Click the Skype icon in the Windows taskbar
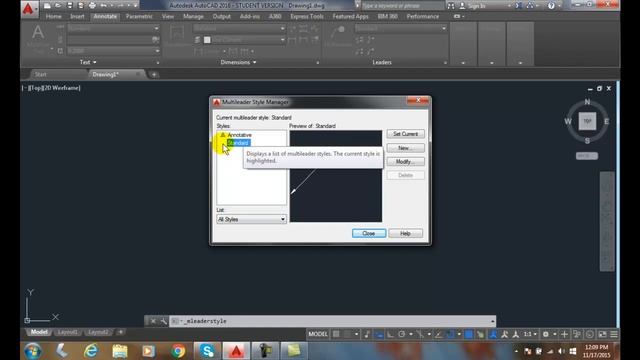This screenshot has width=640, height=360. point(207,351)
